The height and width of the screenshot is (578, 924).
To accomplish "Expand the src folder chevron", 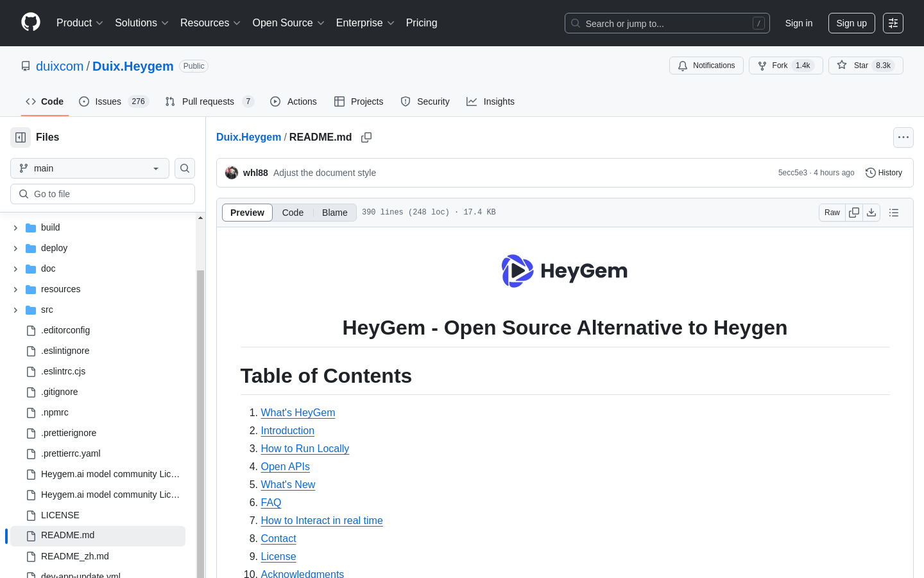I will pyautogui.click(x=15, y=310).
